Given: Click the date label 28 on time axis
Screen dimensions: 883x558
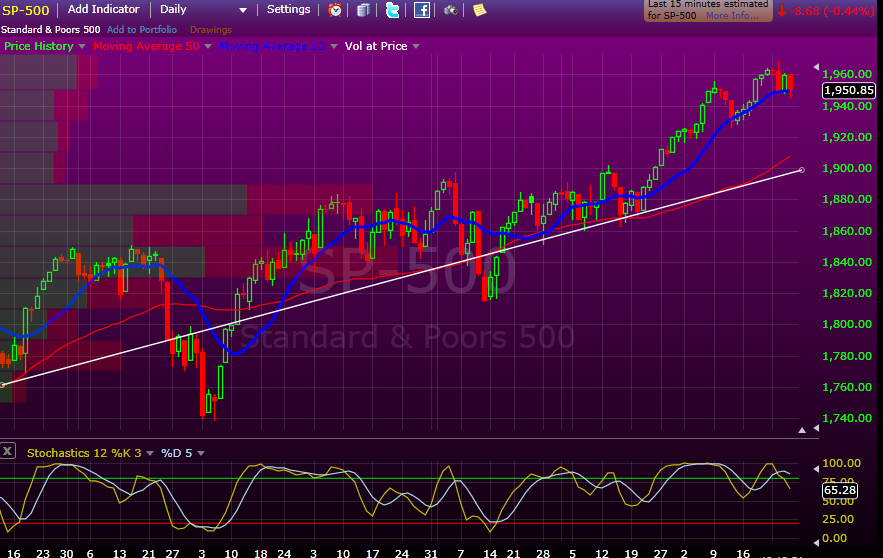Looking at the screenshot, I should [543, 553].
